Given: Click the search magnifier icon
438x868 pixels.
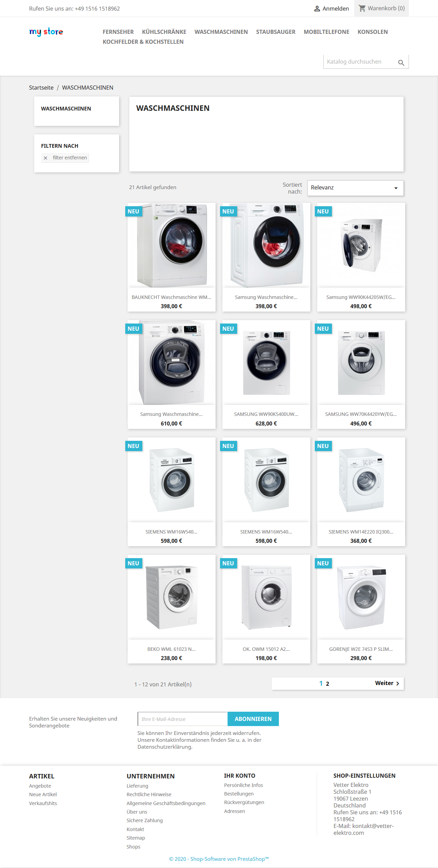Looking at the screenshot, I should click(401, 63).
